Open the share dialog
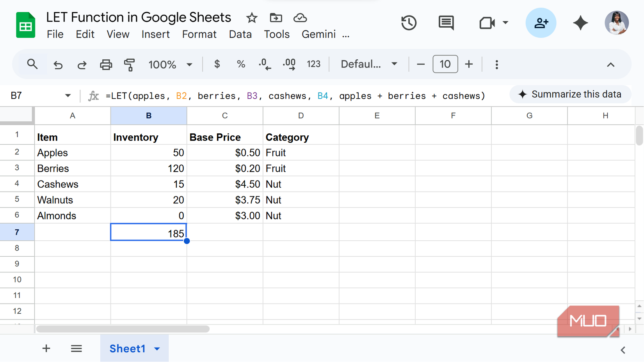The image size is (644, 362). [x=541, y=23]
